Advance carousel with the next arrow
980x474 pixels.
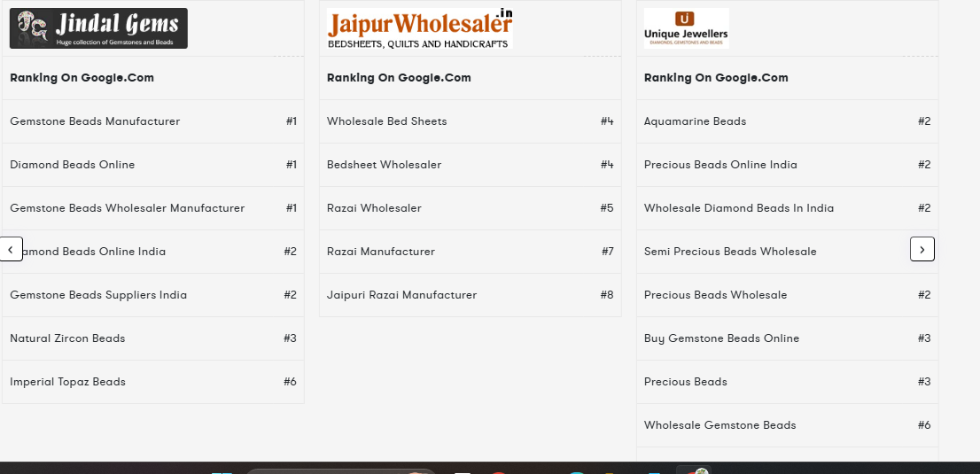click(922, 250)
